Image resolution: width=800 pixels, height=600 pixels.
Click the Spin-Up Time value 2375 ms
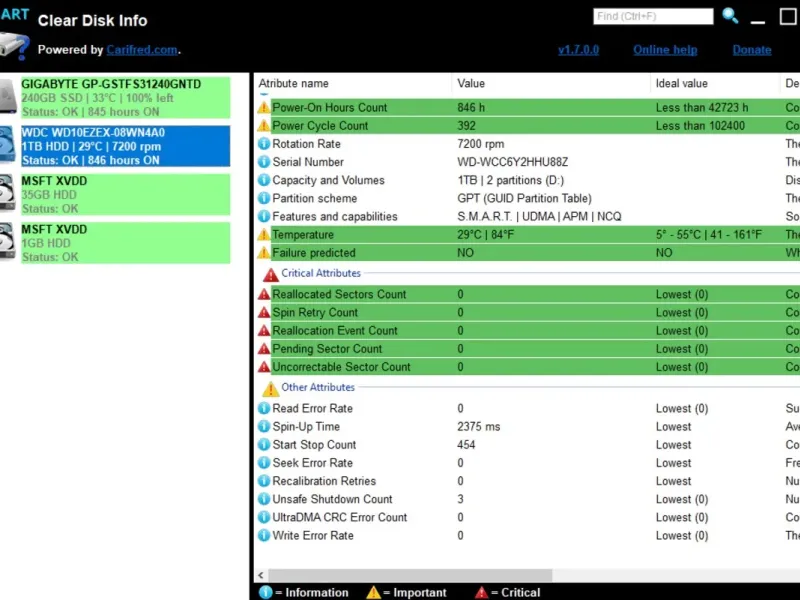click(479, 427)
